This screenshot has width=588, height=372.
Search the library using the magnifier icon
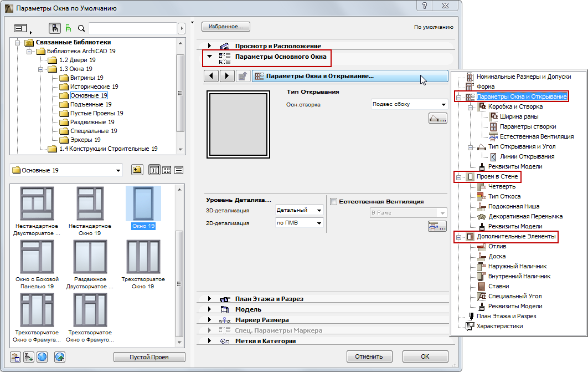(x=81, y=28)
